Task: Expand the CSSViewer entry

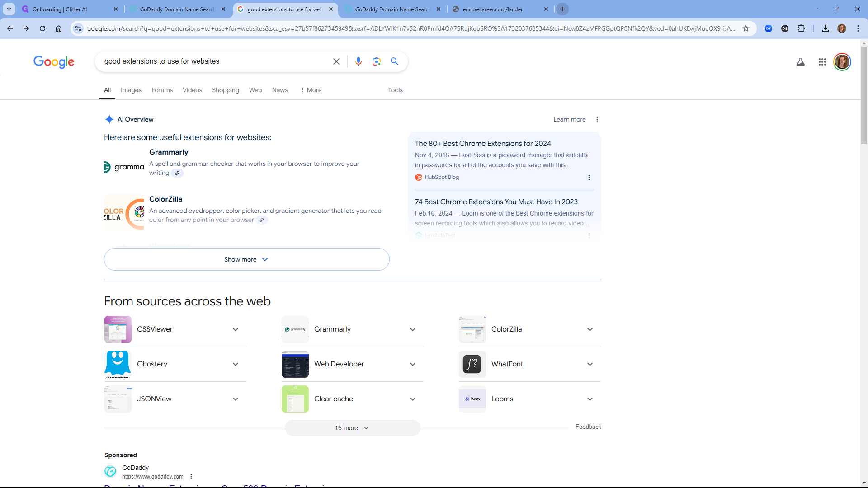Action: [235, 329]
